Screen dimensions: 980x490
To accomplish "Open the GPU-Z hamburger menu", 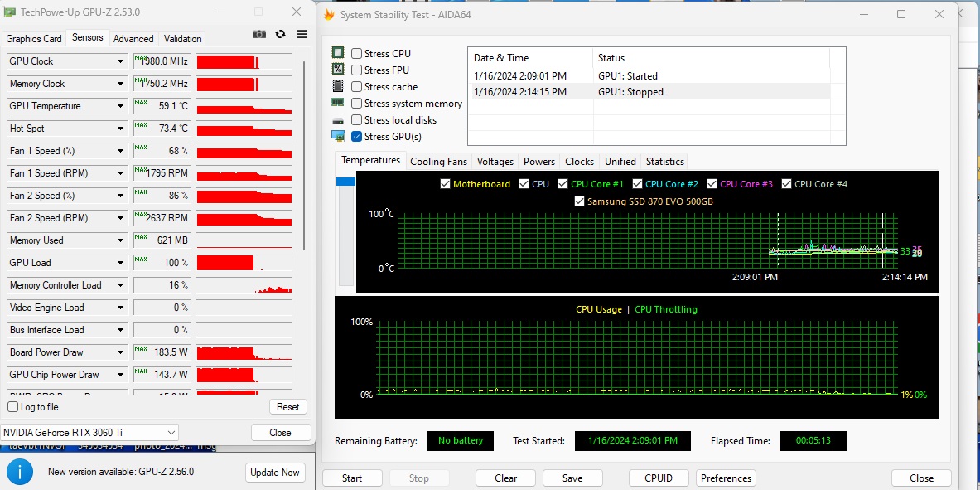I will (x=302, y=35).
